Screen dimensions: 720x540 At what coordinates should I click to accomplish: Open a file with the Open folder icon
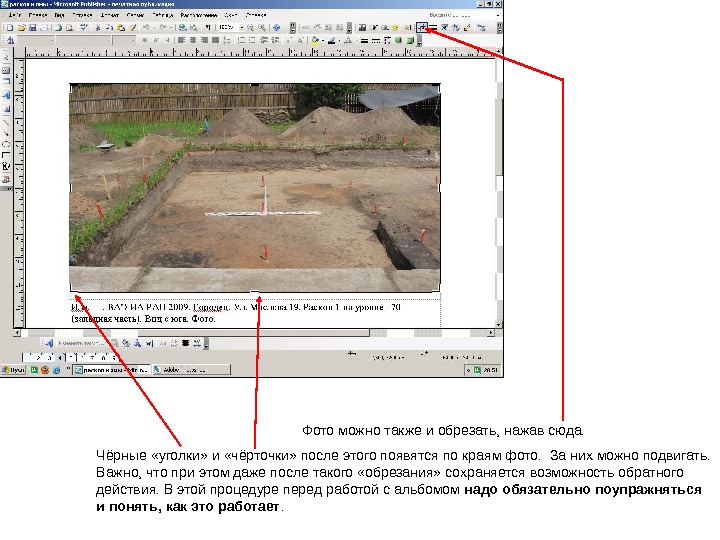click(22, 28)
